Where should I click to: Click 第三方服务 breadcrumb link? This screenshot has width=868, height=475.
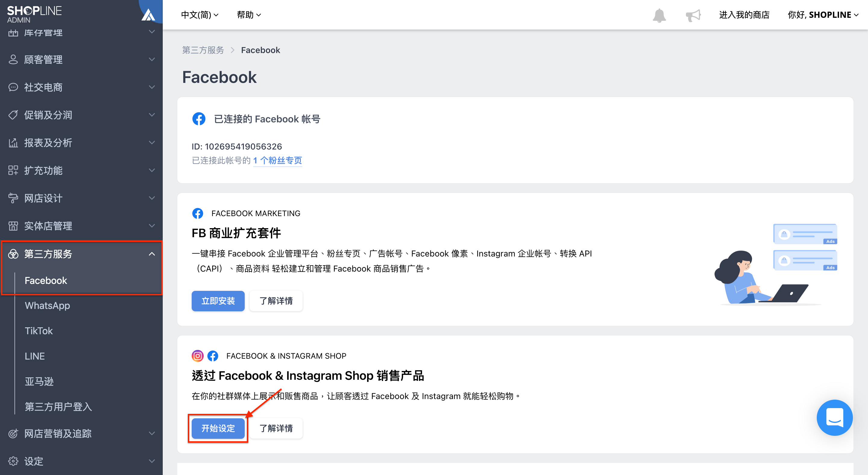click(203, 50)
